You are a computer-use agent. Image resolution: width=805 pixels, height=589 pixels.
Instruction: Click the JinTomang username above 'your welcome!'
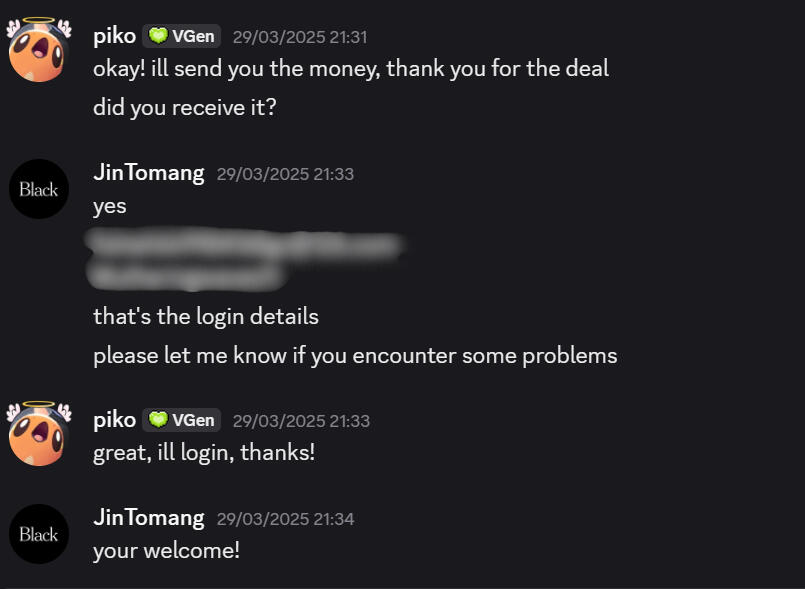click(148, 517)
